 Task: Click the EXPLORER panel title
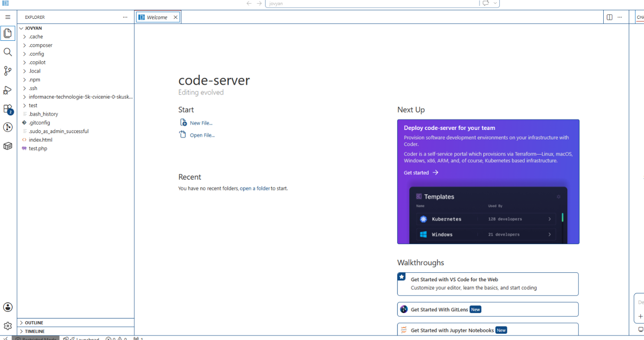(35, 17)
